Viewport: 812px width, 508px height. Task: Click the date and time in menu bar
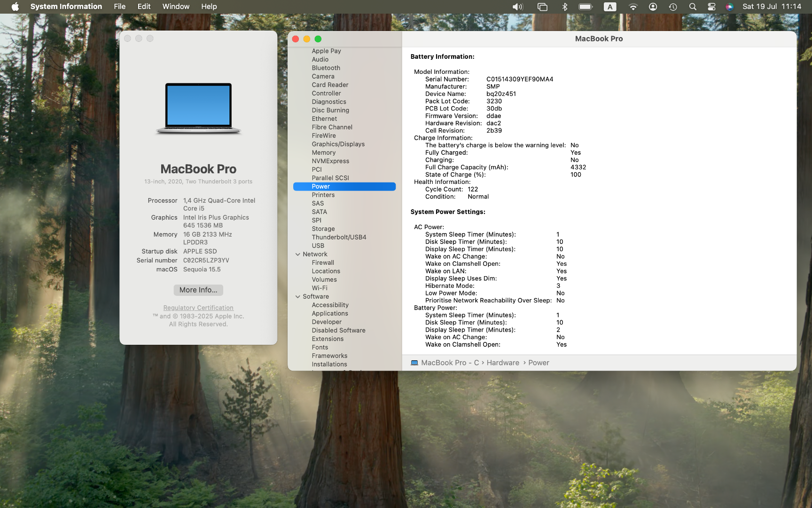coord(772,7)
